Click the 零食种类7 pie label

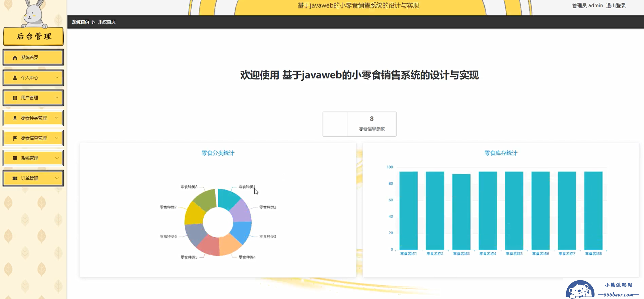[168, 207]
